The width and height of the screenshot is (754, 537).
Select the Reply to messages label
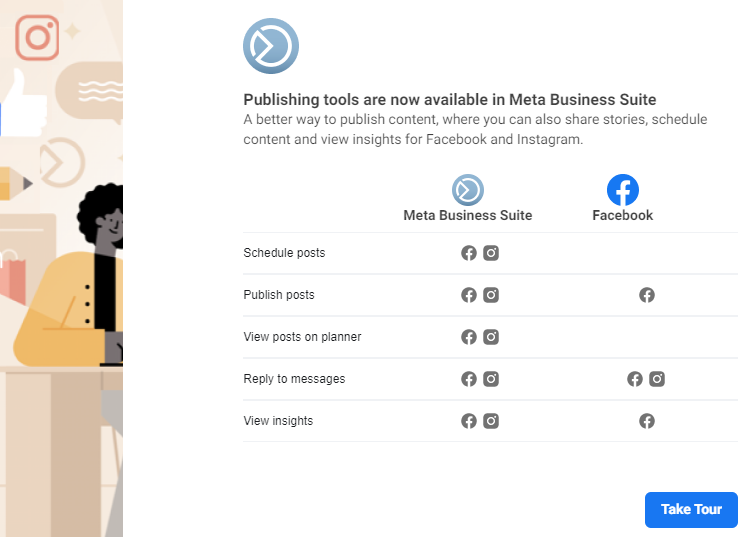[x=294, y=379]
